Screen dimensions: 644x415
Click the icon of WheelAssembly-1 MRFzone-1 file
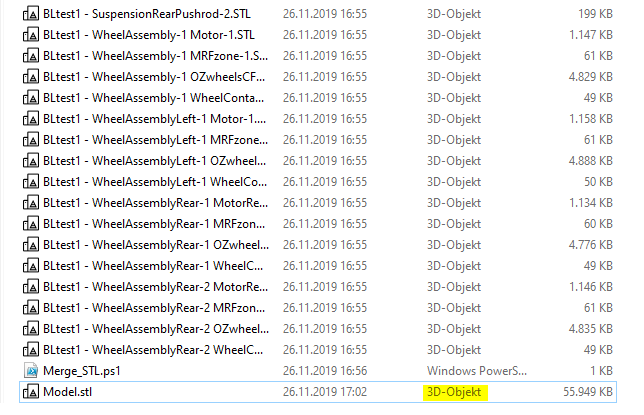click(31, 56)
